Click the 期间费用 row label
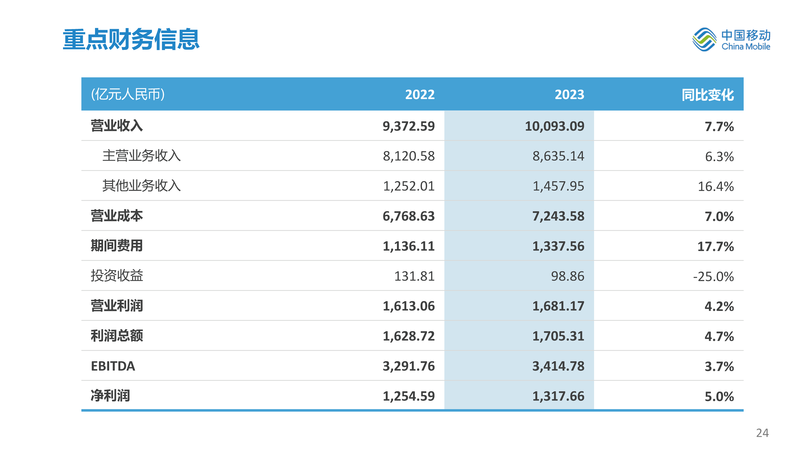800x450 pixels. tap(117, 246)
